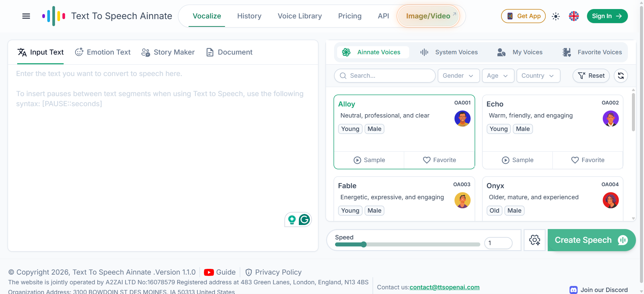The height and width of the screenshot is (294, 644).
Task: Click the Young tag on Alloy
Action: [x=350, y=129]
